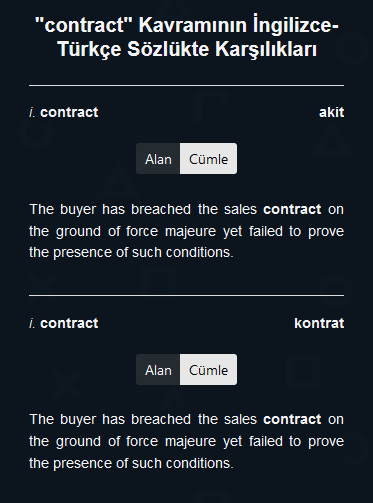The image size is (373, 503).
Task: Click bold "contract" in the first example sentence
Action: (x=292, y=209)
